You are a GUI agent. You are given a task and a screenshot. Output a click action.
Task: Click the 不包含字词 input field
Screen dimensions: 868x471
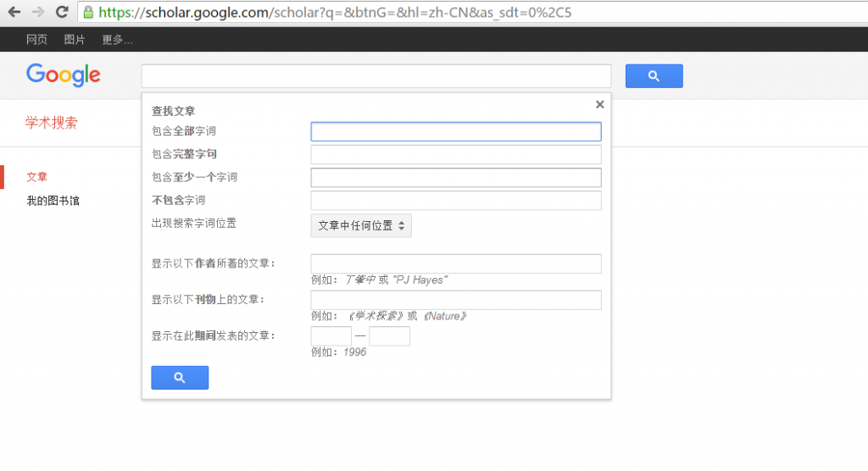pos(455,201)
